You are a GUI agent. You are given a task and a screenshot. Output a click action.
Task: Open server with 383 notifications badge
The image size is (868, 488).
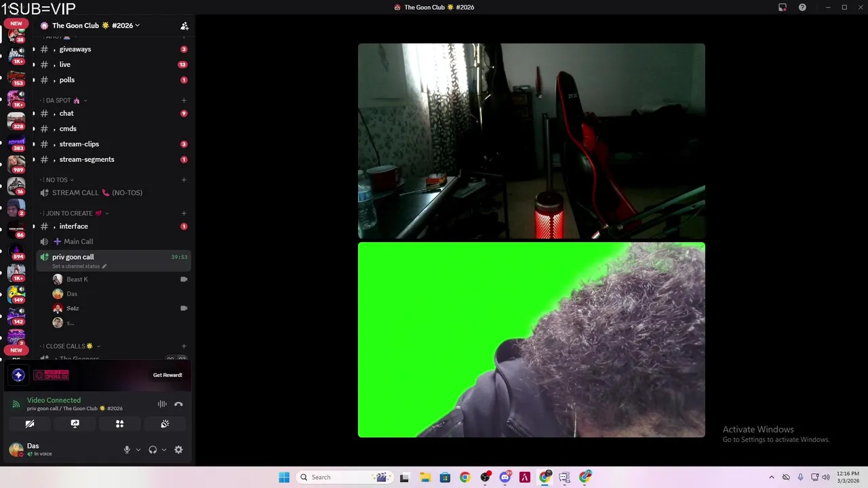16,142
